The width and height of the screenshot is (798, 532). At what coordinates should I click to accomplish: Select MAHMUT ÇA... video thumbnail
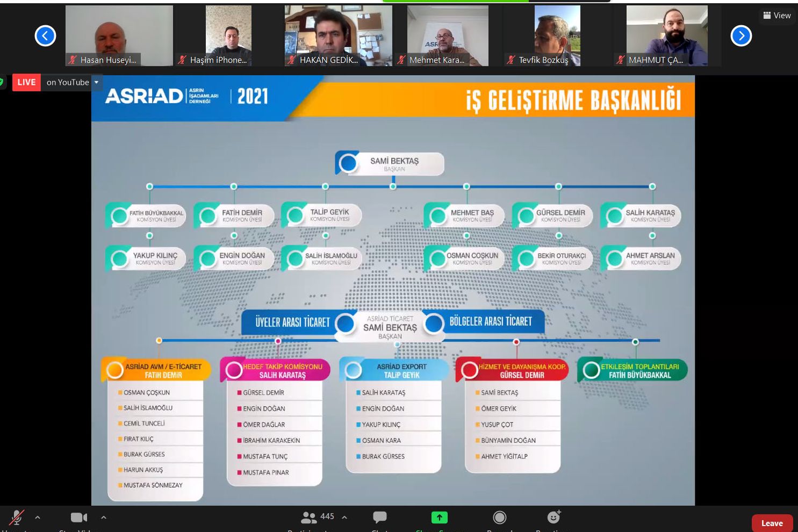pyautogui.click(x=667, y=35)
